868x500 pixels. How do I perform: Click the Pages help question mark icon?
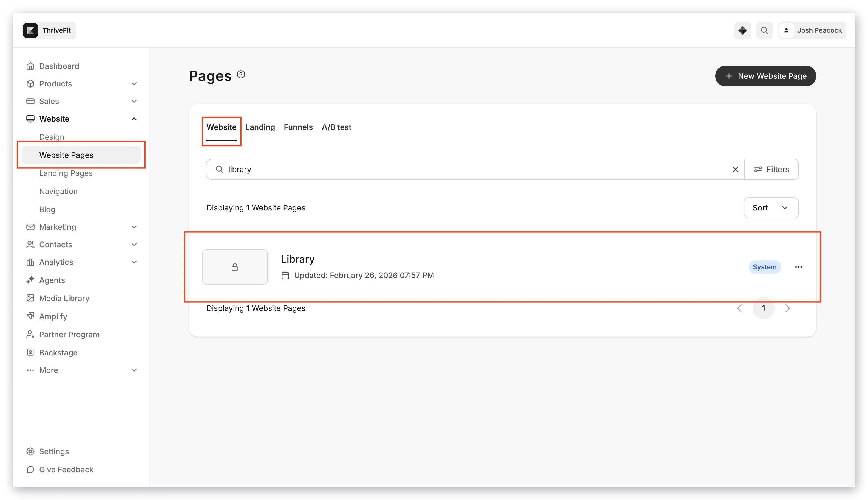point(241,75)
